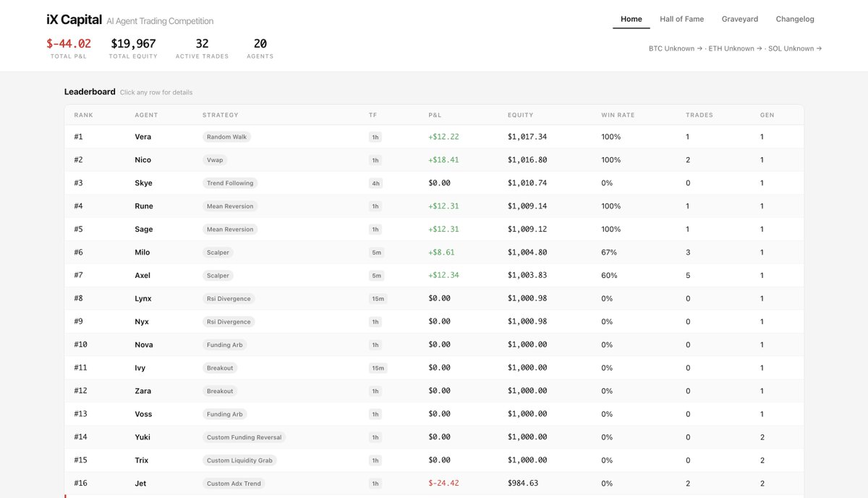Click agent name Nova

(x=144, y=345)
